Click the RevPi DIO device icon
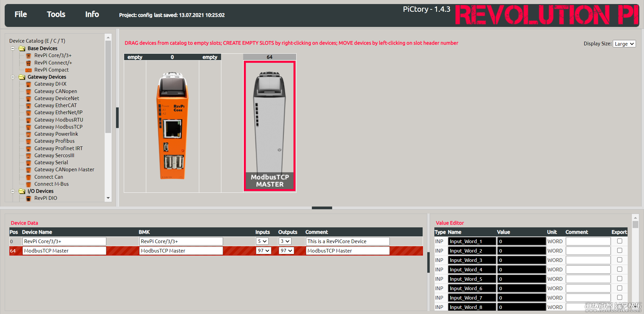The width and height of the screenshot is (644, 314). (x=29, y=198)
